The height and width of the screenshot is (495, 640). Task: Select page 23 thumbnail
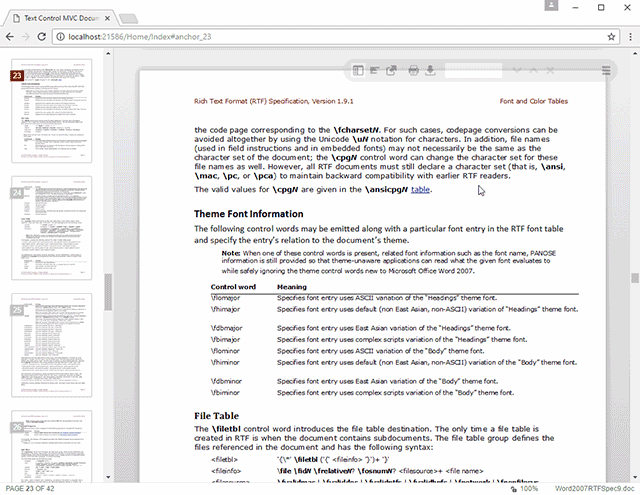(52, 111)
